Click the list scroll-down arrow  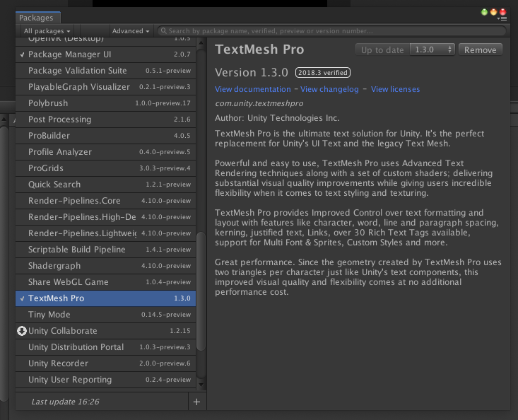point(201,385)
